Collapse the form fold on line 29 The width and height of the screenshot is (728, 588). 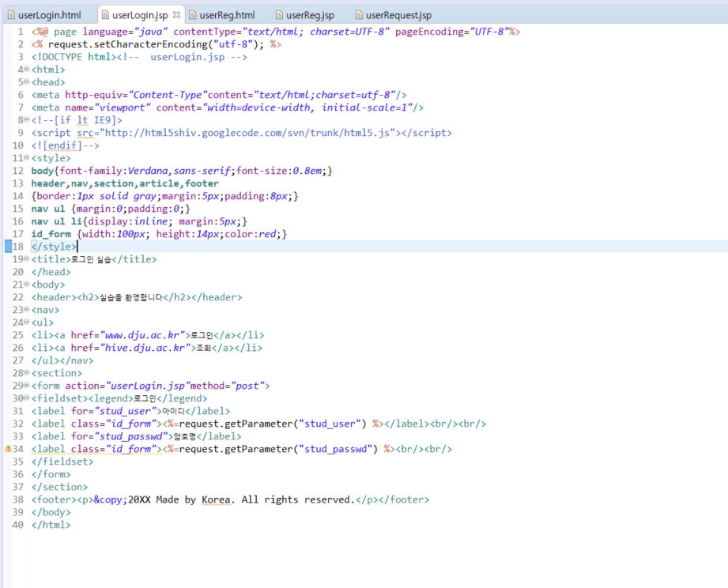[x=26, y=385]
